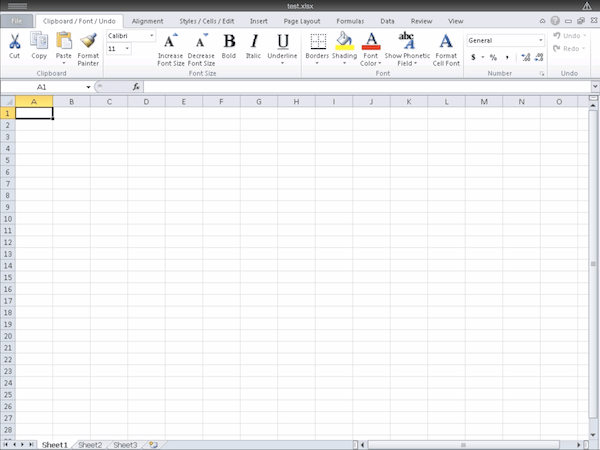Click the Show Phonetic Field icon

[x=407, y=41]
